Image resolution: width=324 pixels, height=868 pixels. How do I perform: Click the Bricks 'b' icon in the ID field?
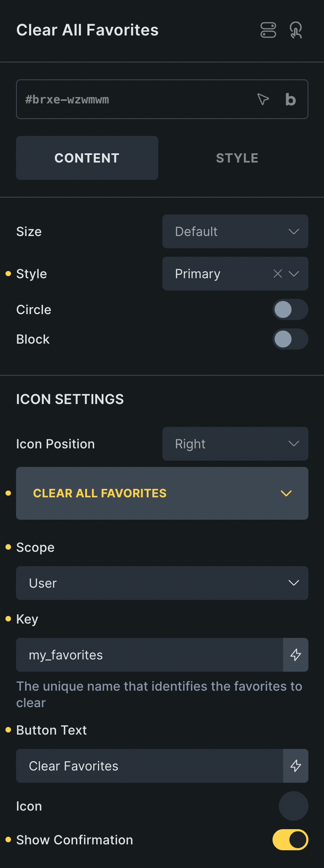[290, 99]
